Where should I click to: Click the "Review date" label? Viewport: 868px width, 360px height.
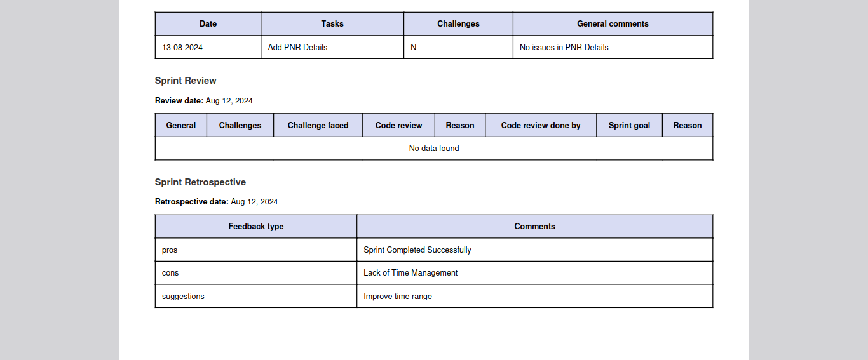pos(179,101)
